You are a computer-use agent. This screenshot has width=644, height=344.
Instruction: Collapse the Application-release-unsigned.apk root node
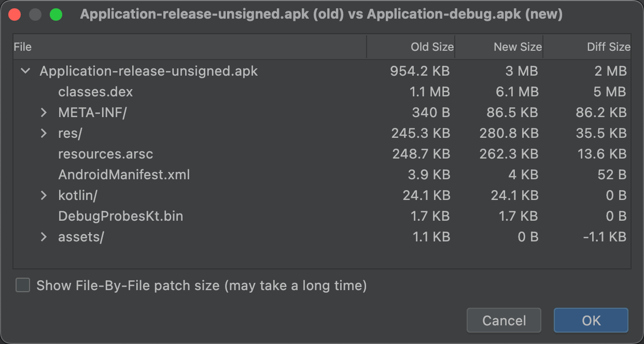click(x=25, y=71)
